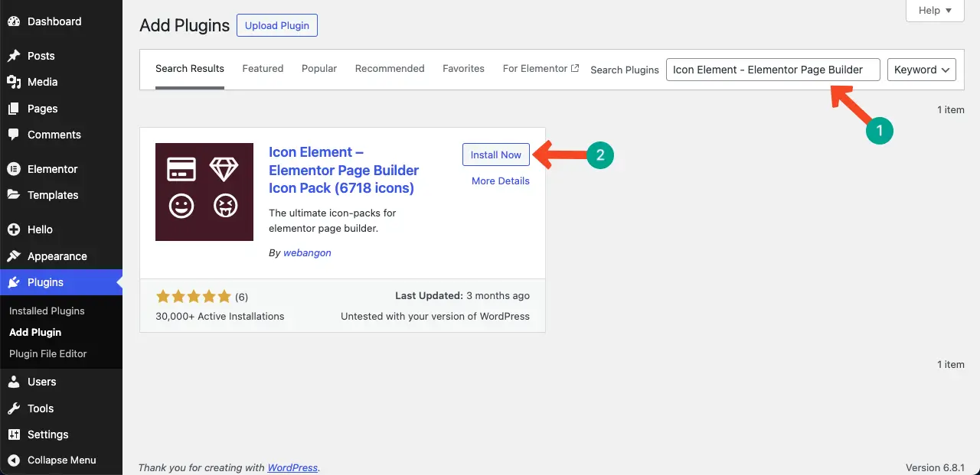Switch to Featured tab
This screenshot has height=475, width=980.
(263, 69)
